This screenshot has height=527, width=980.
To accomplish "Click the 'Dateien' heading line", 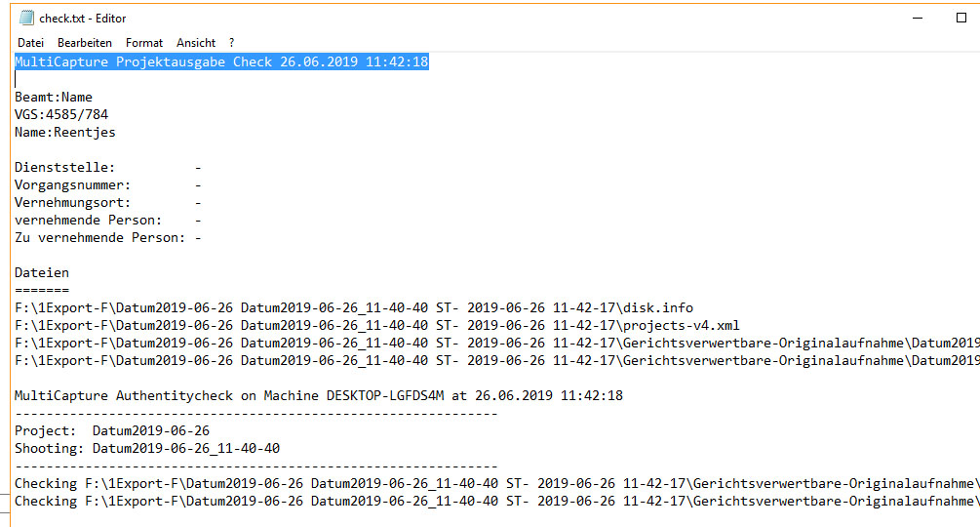I will pos(42,272).
